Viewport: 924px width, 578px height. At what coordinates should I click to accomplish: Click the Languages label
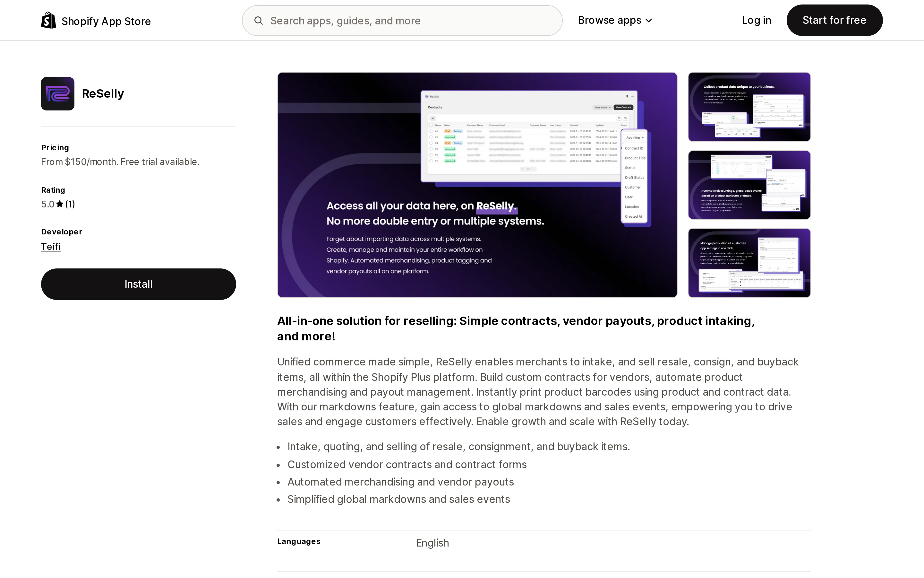(x=299, y=541)
